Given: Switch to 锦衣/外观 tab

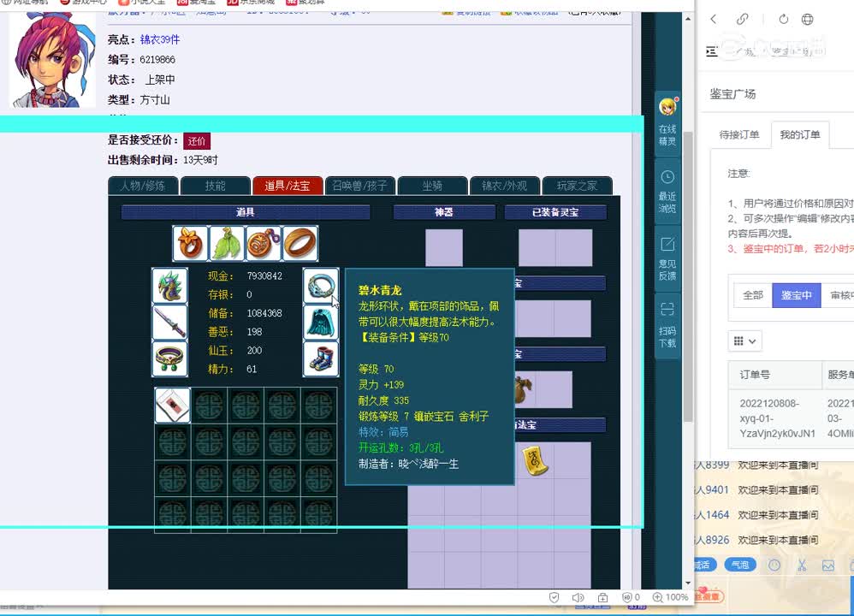Looking at the screenshot, I should coord(504,186).
